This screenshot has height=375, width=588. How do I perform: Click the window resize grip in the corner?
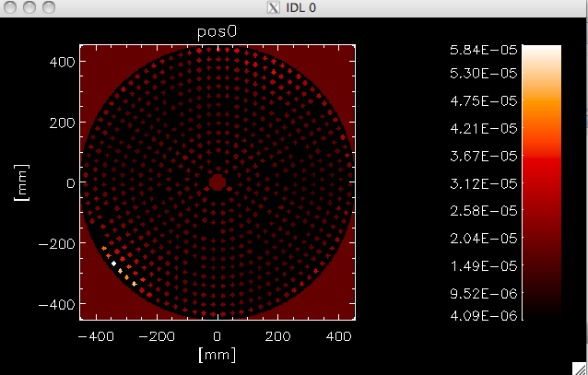pyautogui.click(x=580, y=369)
